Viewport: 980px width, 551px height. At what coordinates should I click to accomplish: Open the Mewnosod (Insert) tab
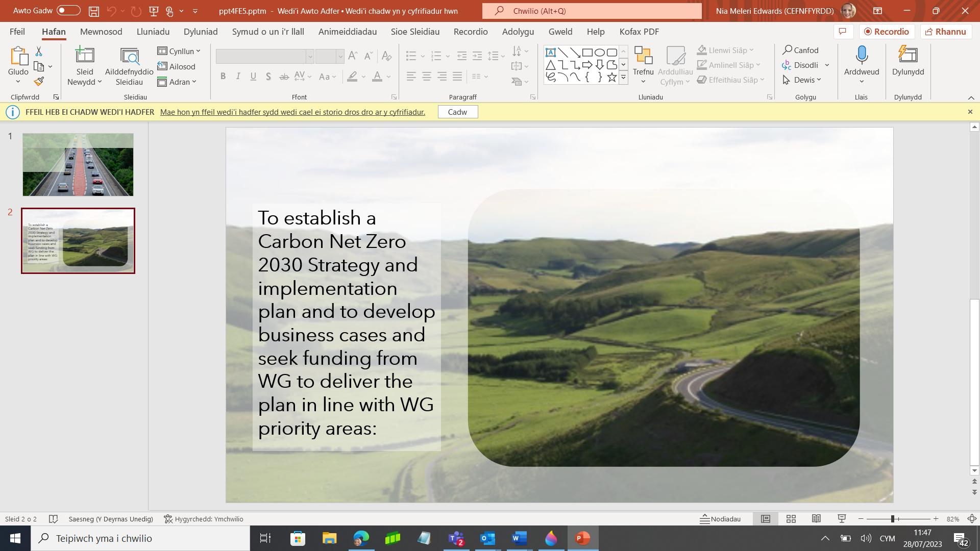101,32
